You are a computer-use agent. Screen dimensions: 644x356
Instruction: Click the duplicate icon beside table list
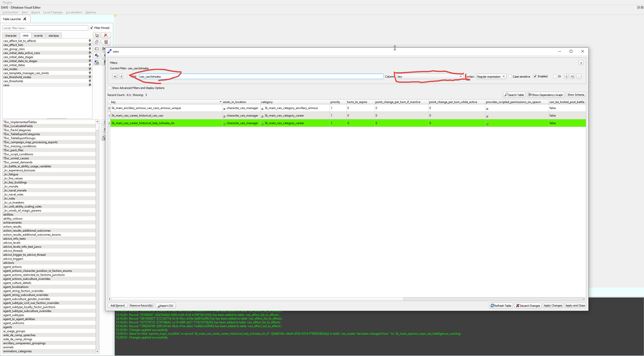click(x=97, y=42)
